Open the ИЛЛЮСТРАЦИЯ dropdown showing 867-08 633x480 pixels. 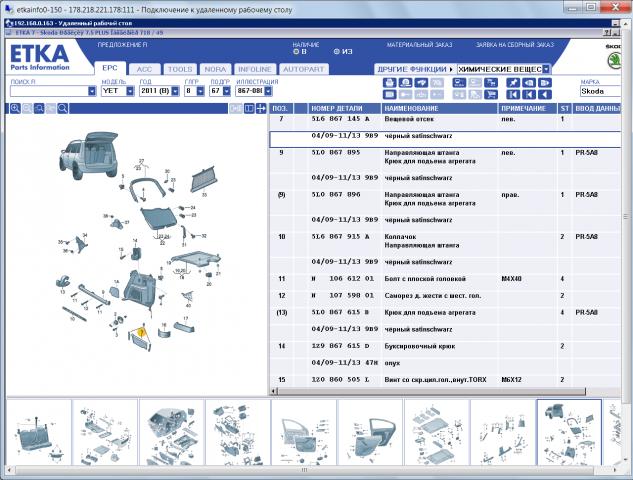[268, 91]
